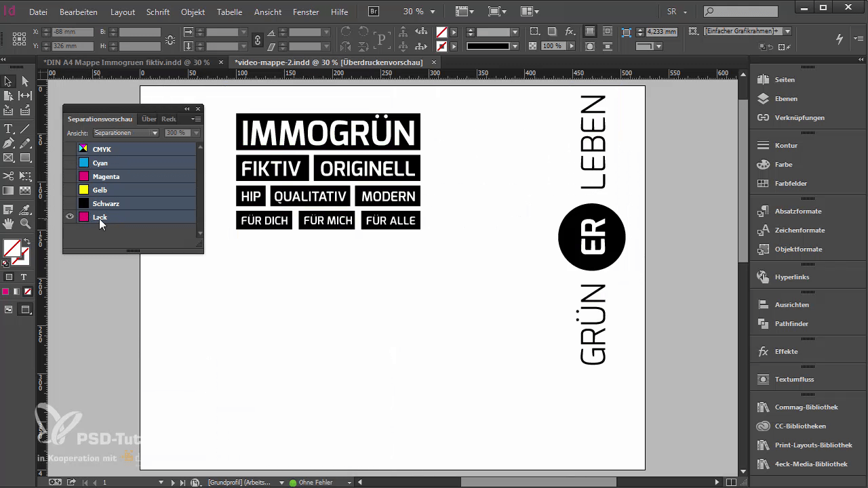Select the Pen tool
The height and width of the screenshot is (488, 868).
pos(8,143)
